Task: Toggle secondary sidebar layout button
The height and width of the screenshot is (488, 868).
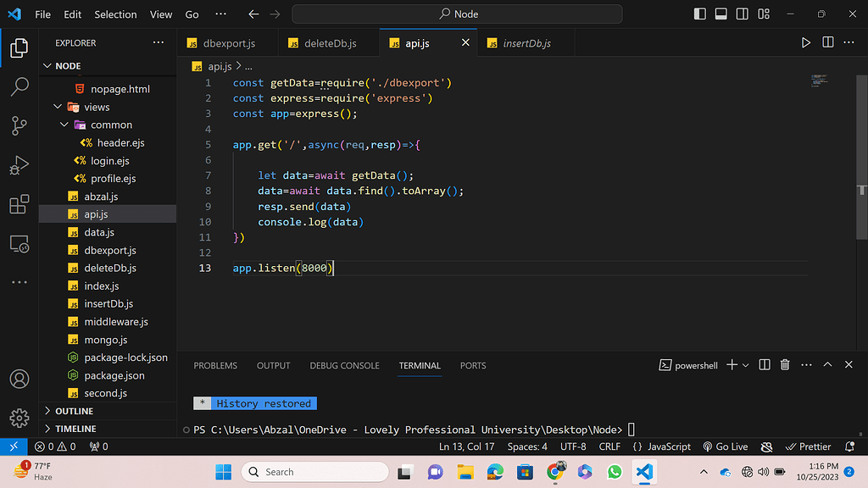Action: pyautogui.click(x=742, y=14)
